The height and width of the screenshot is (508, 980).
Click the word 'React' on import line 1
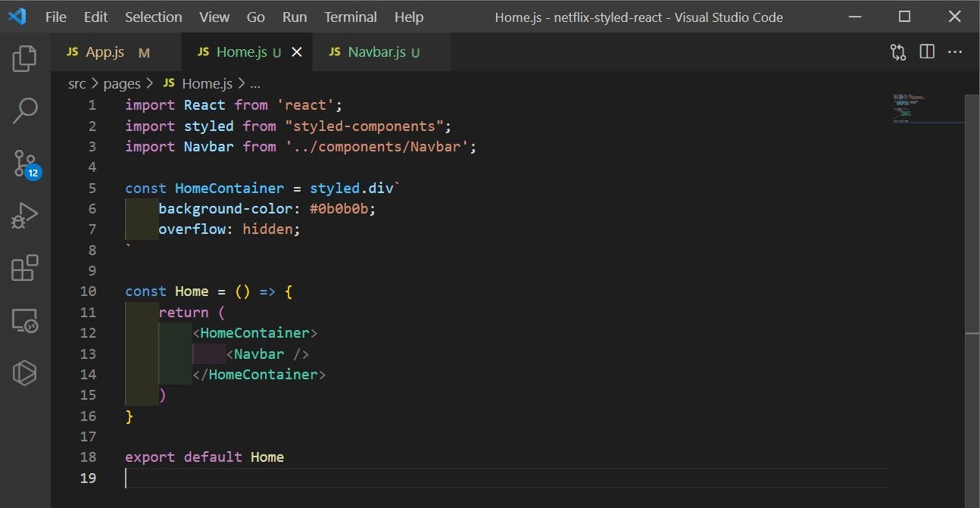click(204, 104)
